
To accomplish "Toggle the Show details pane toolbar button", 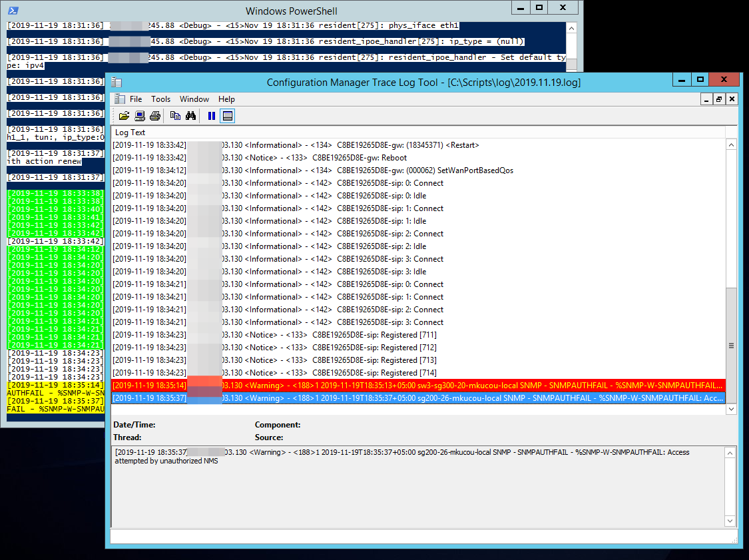I will [228, 116].
